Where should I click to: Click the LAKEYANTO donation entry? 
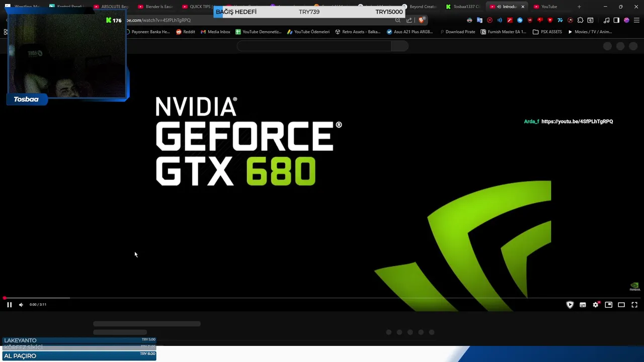pyautogui.click(x=79, y=340)
